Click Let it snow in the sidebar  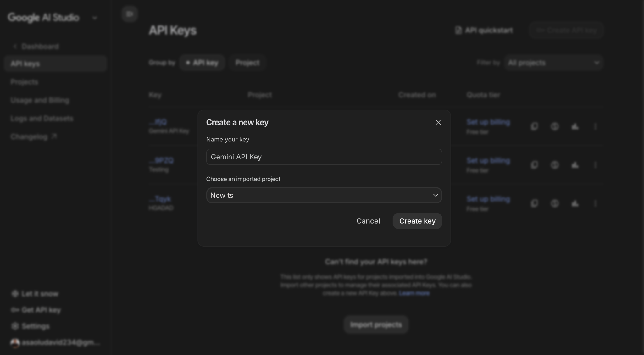point(35,294)
